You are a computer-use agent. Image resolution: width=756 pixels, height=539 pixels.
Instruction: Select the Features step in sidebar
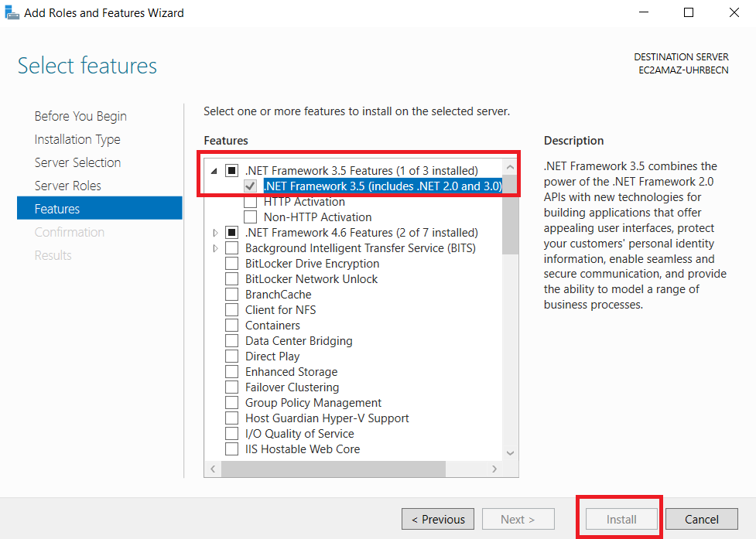(100, 208)
